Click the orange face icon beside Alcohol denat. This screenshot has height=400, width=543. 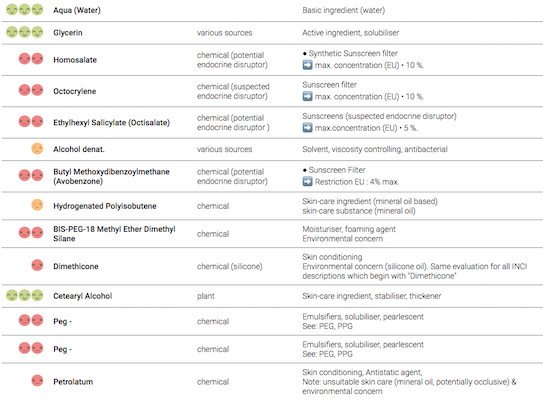(x=37, y=149)
